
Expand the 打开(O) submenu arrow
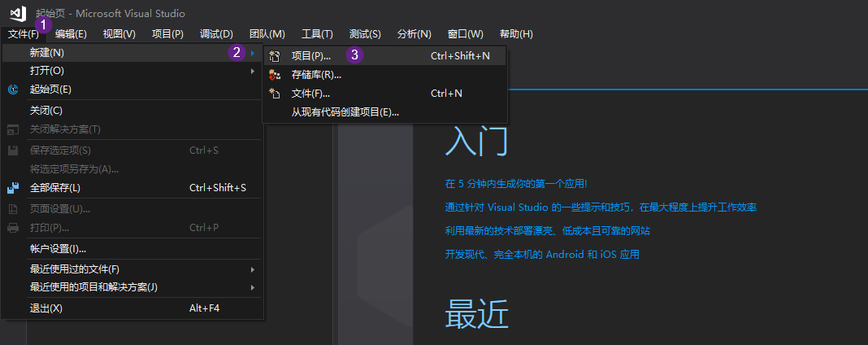(253, 71)
